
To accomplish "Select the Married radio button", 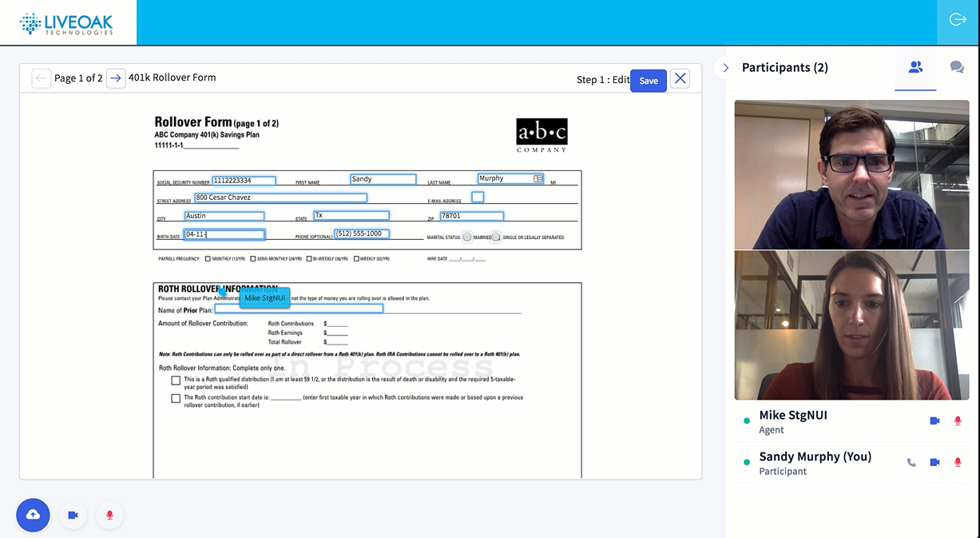I will [x=467, y=237].
